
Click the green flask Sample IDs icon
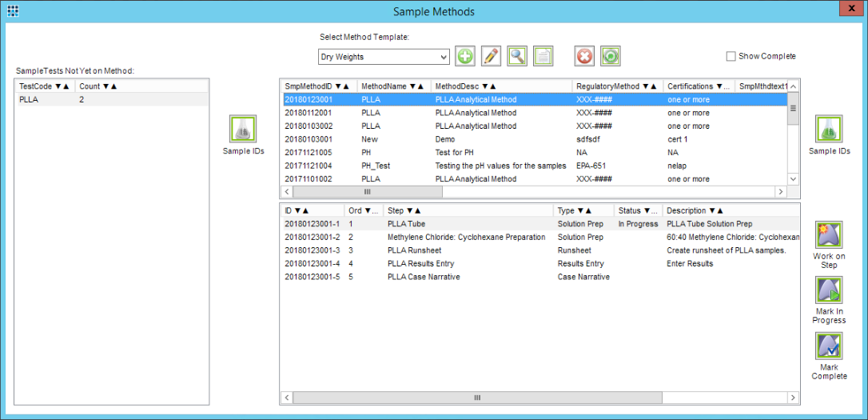[829, 129]
